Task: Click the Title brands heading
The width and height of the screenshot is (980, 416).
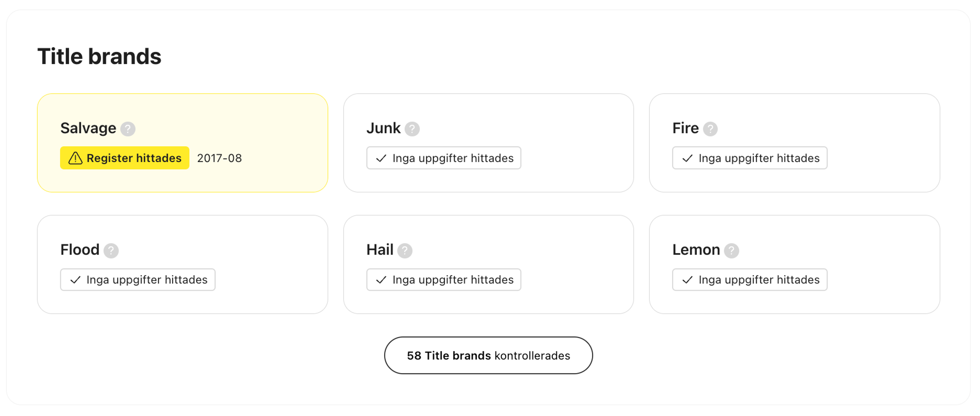Action: point(99,56)
